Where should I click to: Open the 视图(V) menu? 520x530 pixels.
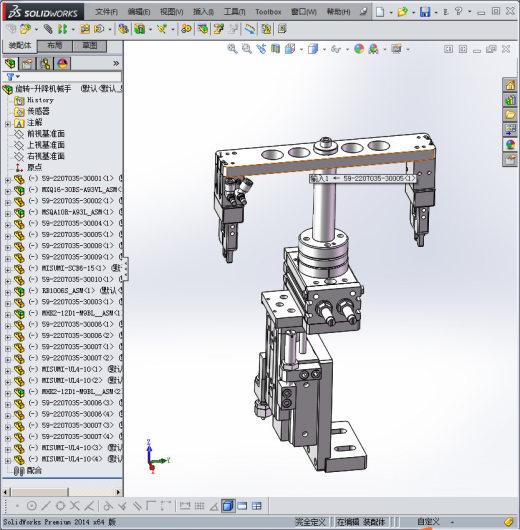pyautogui.click(x=171, y=12)
